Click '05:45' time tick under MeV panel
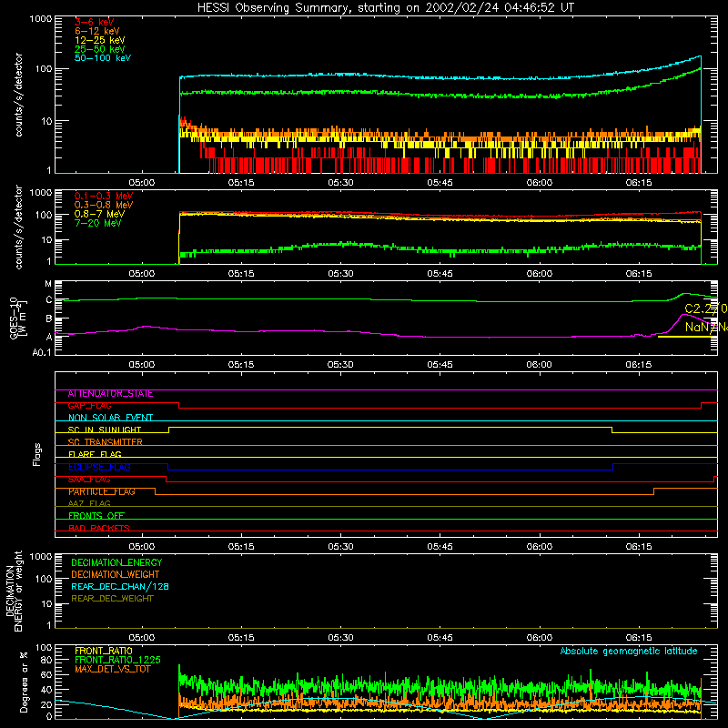The image size is (728, 728). coord(440,274)
